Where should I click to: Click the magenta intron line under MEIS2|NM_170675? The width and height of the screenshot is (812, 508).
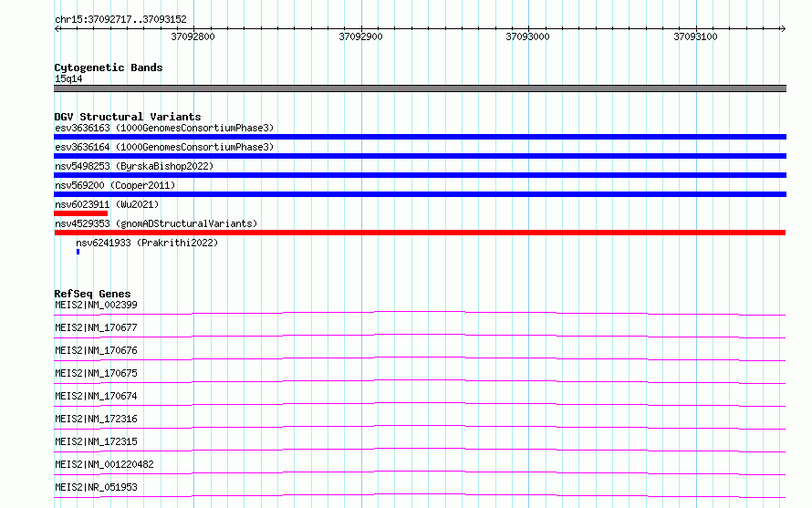tap(420, 380)
